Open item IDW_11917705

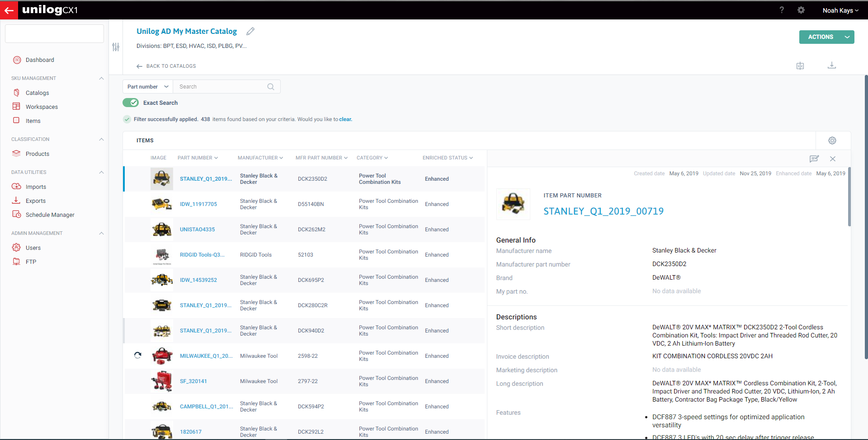(x=198, y=204)
